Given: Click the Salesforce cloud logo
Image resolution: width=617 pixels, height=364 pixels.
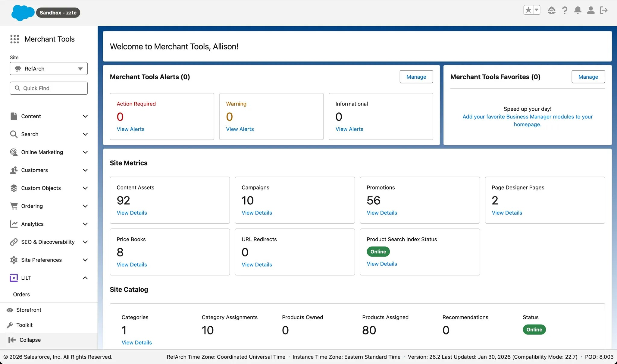Looking at the screenshot, I should point(23,13).
